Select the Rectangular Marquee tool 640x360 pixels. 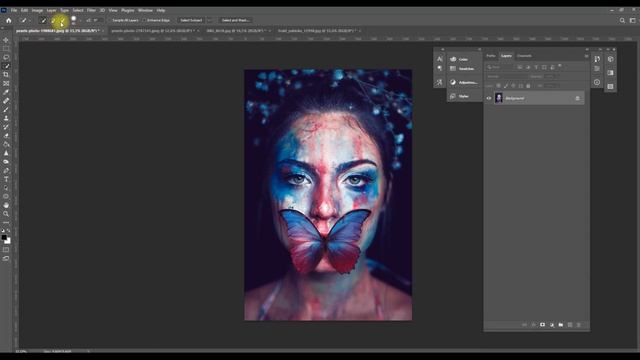(6, 49)
